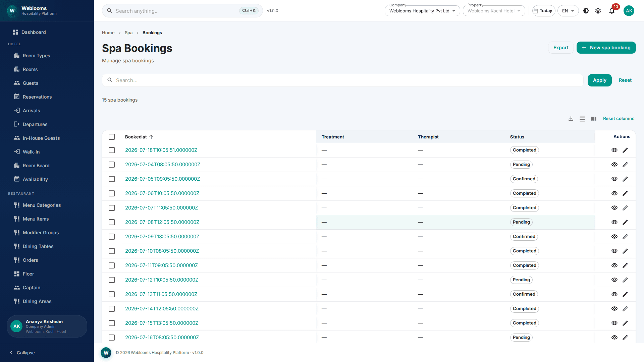Select checkbox for booking 2026-07-07T11:05:50
This screenshot has height=362, width=644.
tap(112, 208)
